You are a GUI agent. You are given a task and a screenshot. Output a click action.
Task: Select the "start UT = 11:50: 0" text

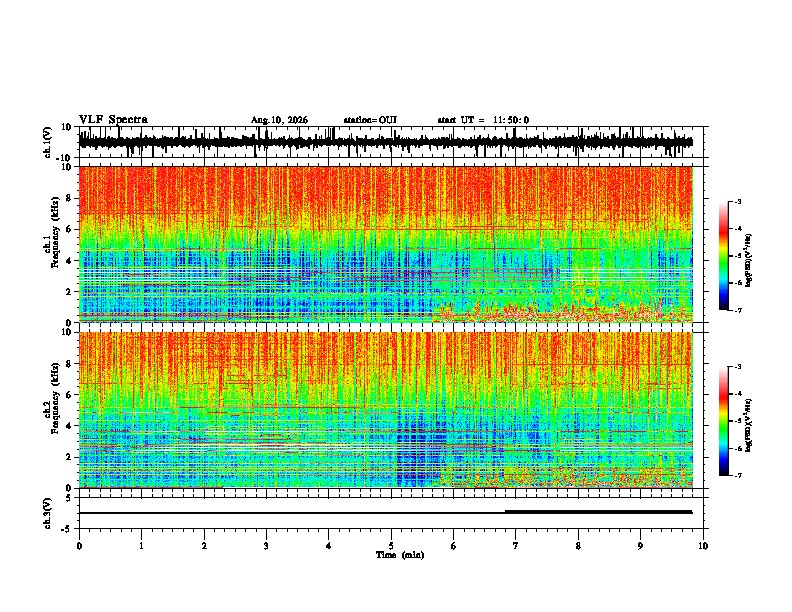(483, 120)
